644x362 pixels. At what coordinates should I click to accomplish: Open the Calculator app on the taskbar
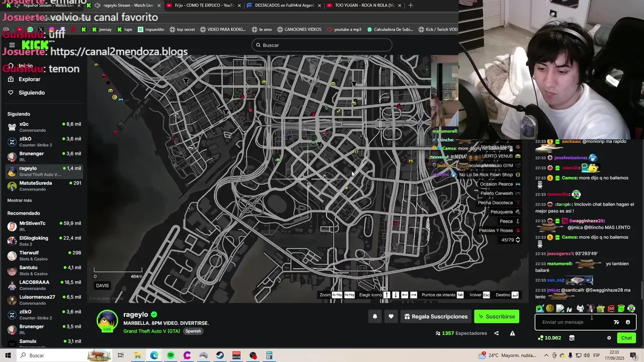pyautogui.click(x=269, y=355)
